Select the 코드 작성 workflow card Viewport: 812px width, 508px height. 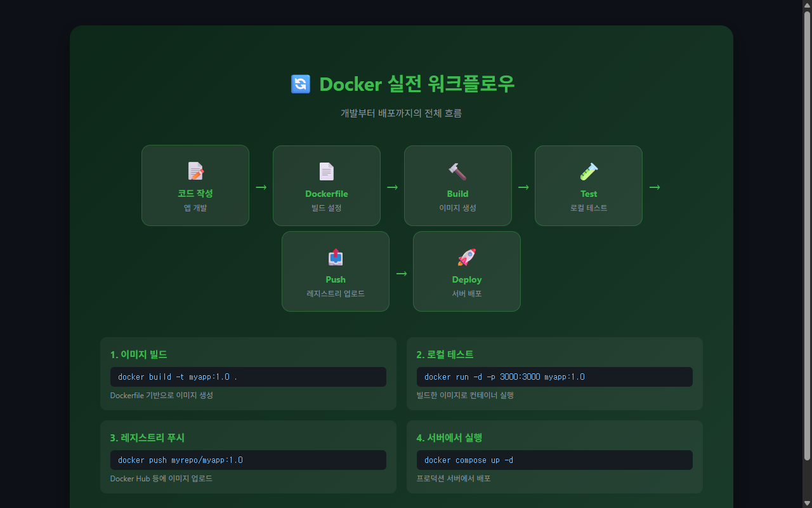pyautogui.click(x=195, y=185)
